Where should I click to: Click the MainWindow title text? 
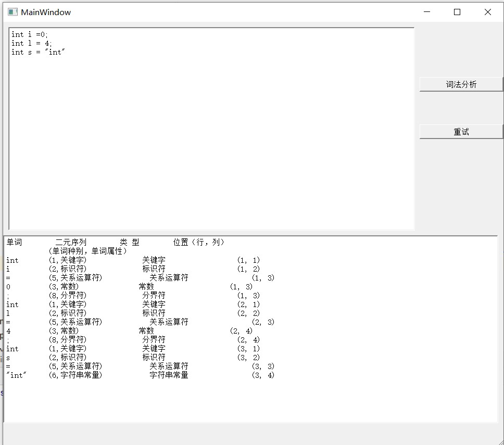[x=46, y=12]
